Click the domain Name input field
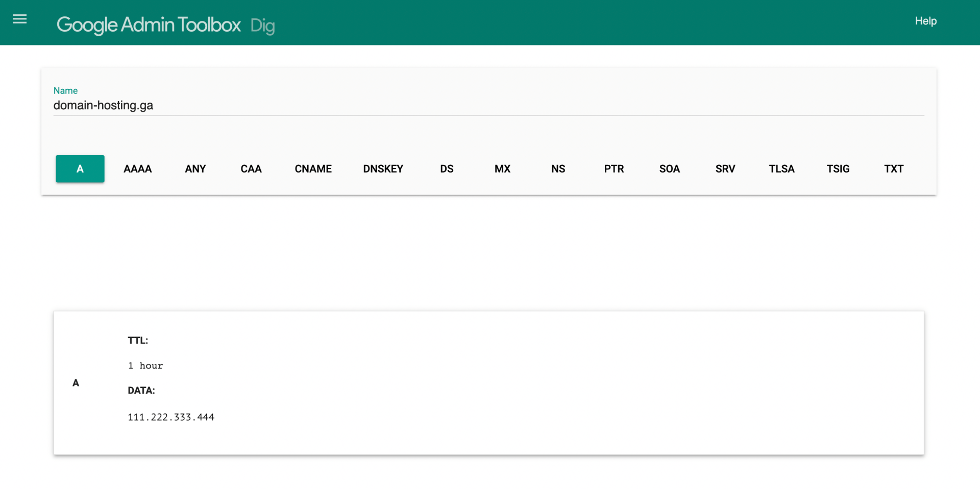980x489 pixels. tap(488, 105)
